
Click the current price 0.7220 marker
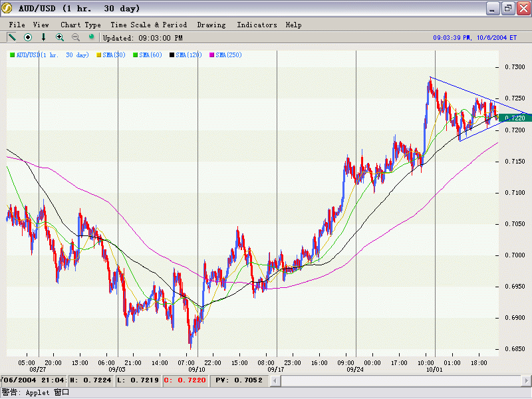[515, 118]
